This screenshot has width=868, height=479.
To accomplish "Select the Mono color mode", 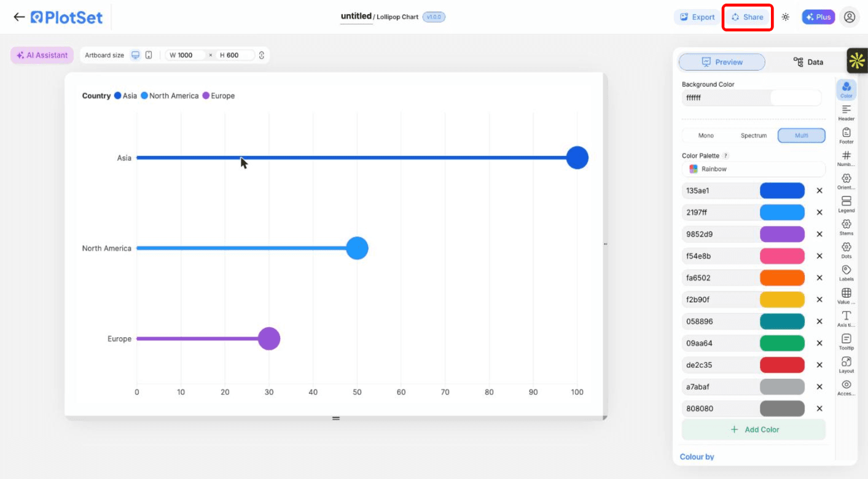I will [x=706, y=136].
